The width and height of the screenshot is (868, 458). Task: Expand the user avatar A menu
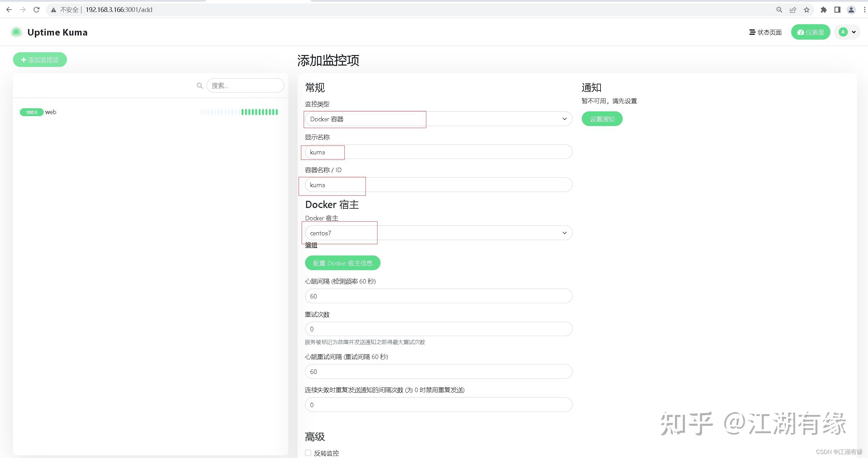pyautogui.click(x=847, y=32)
